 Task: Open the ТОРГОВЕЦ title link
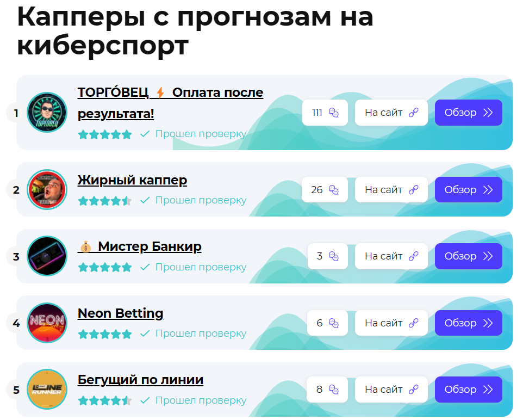(x=170, y=103)
